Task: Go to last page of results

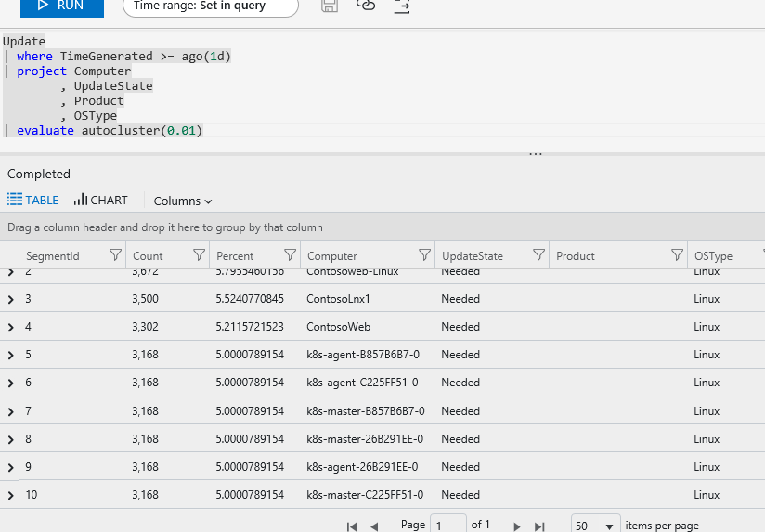Action: 538,526
